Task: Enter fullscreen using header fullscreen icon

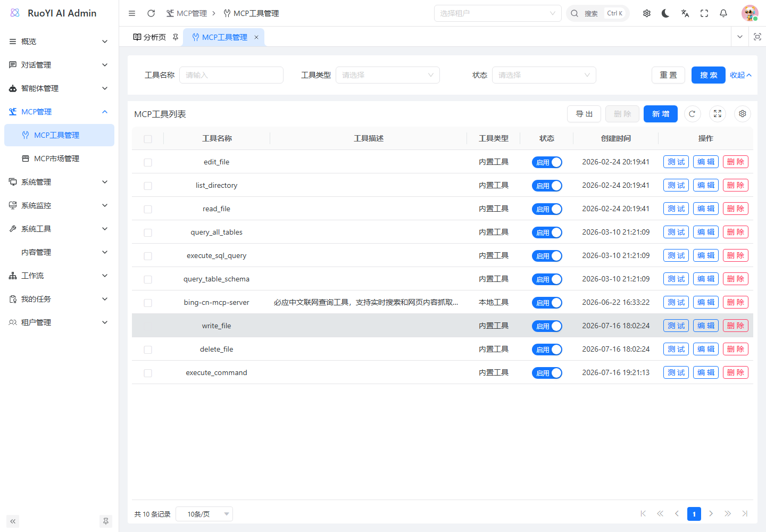Action: tap(704, 13)
